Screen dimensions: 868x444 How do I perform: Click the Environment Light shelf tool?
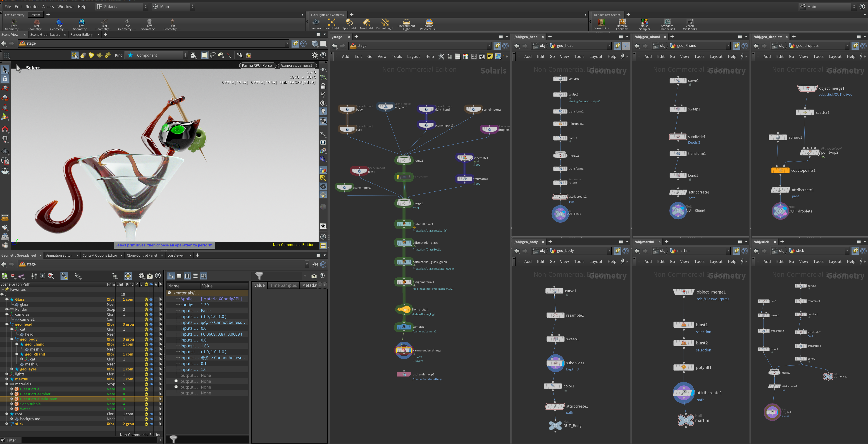[x=406, y=24]
